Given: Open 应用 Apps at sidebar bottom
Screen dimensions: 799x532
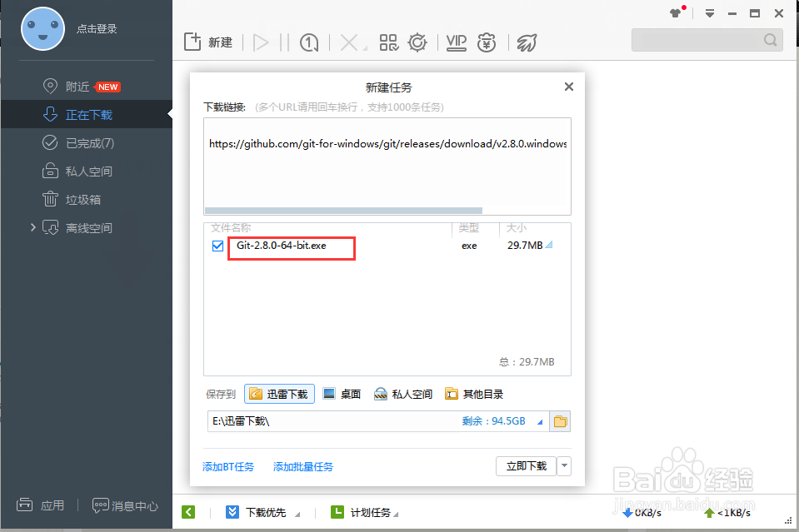Looking at the screenshot, I should coord(40,505).
